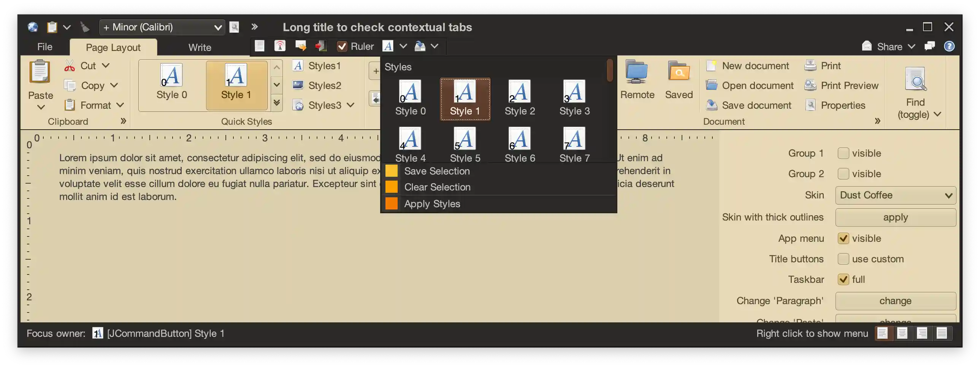Image resolution: width=980 pixels, height=368 pixels.
Task: Click the paintbrush icon in title bar
Action: (x=85, y=27)
